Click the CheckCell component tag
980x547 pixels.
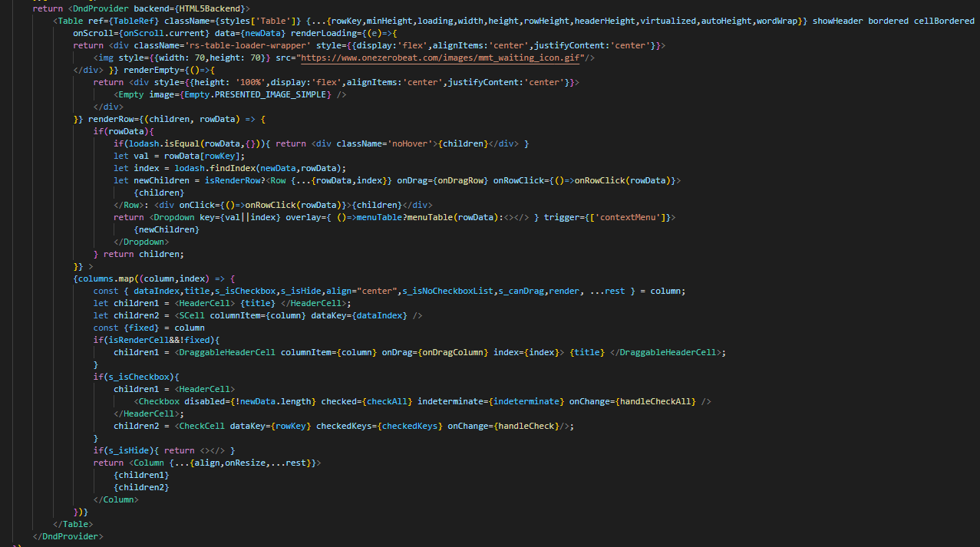click(x=201, y=426)
